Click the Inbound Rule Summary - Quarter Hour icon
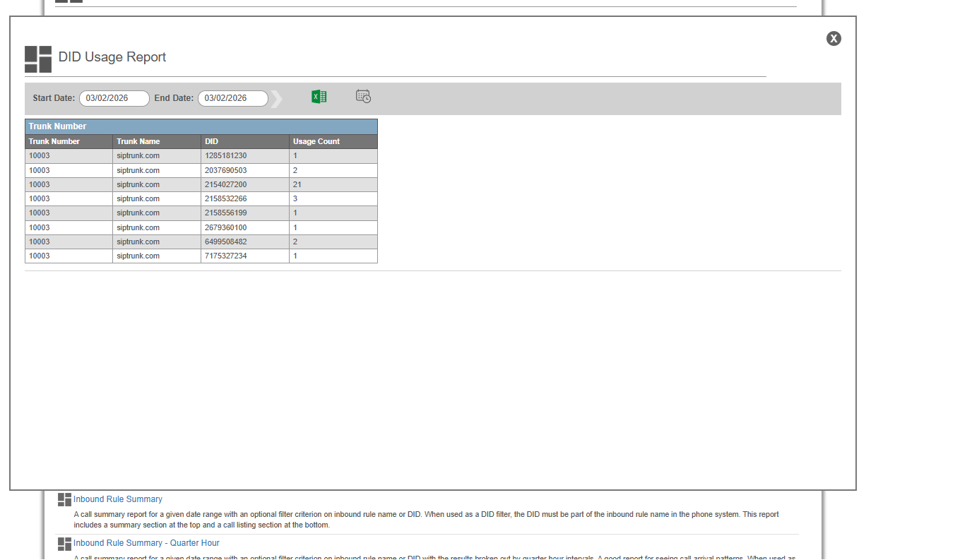 tap(64, 544)
